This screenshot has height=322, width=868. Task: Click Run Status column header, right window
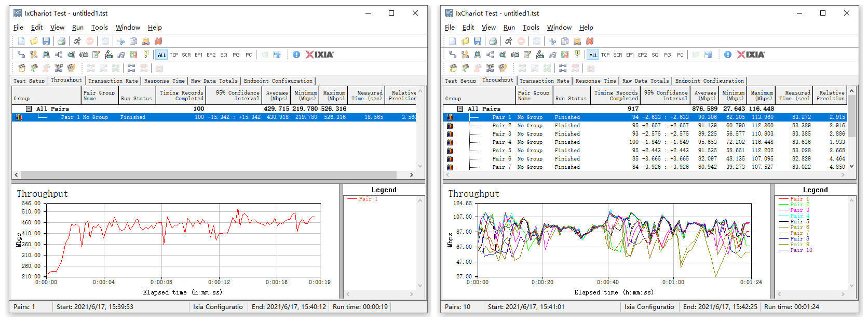pos(571,96)
